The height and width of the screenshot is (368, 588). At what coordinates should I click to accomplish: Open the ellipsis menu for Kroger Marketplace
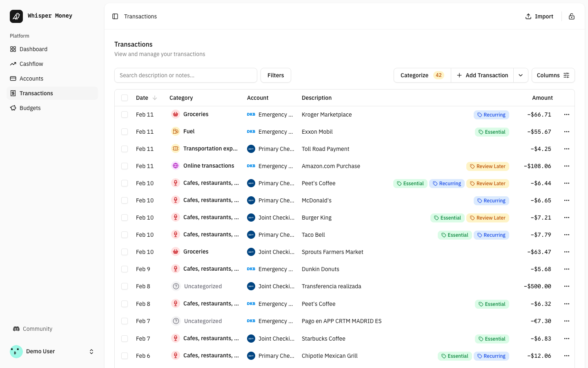point(567,114)
